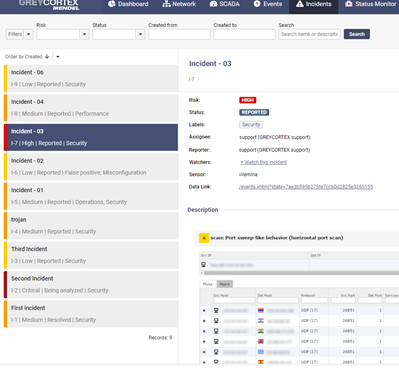Select Incident - 06 in the list

pyautogui.click(x=91, y=78)
